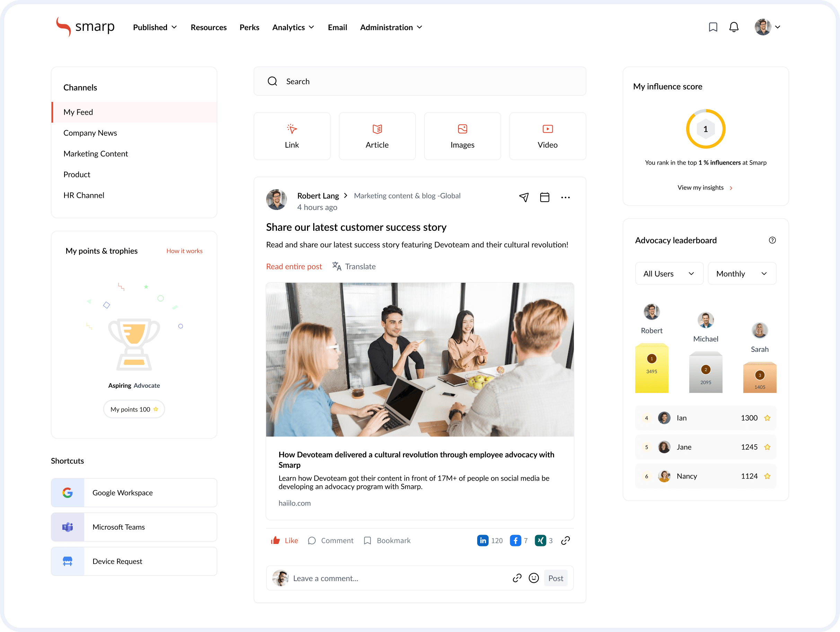Click the send icon on Robert Lang's post

(x=524, y=197)
